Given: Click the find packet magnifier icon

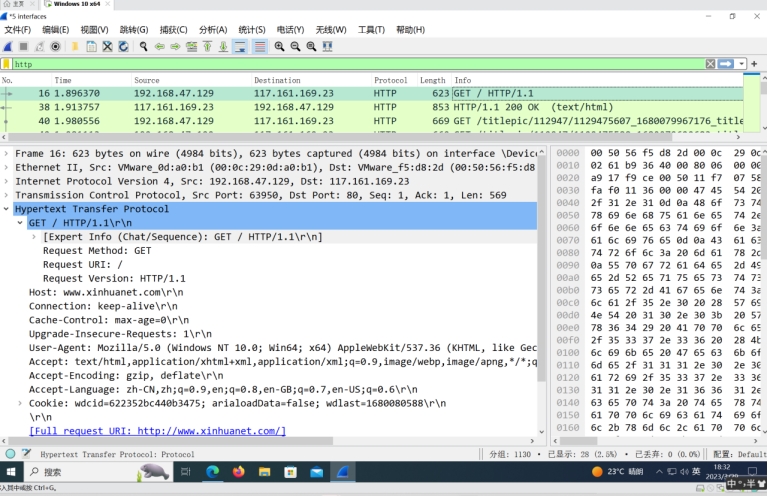Looking at the screenshot, I should point(144,46).
